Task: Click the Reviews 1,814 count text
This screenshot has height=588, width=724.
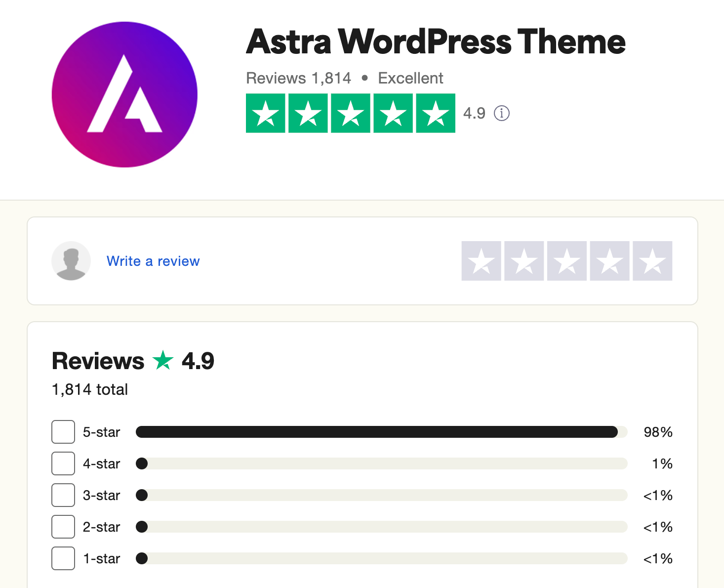Action: [298, 78]
